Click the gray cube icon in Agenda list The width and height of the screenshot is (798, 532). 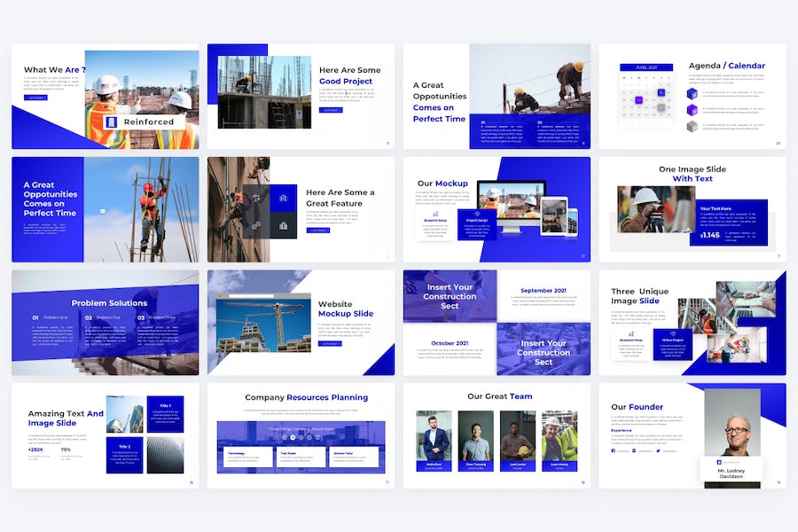(x=692, y=126)
